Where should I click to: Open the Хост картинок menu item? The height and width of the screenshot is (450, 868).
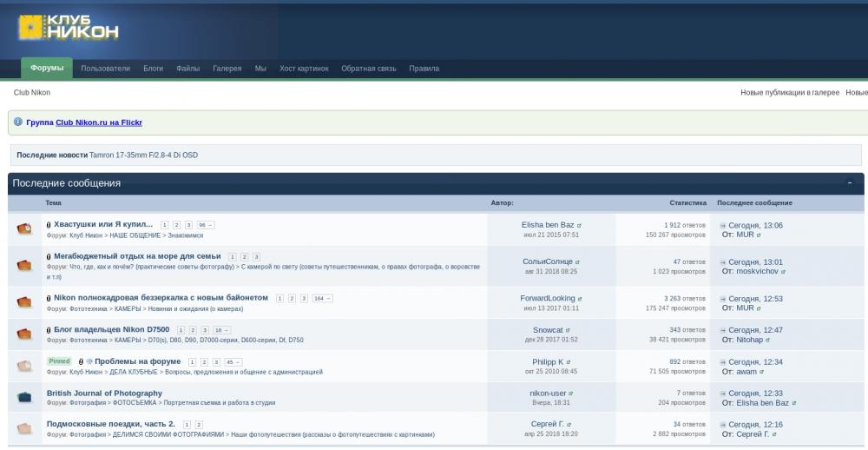pos(304,69)
